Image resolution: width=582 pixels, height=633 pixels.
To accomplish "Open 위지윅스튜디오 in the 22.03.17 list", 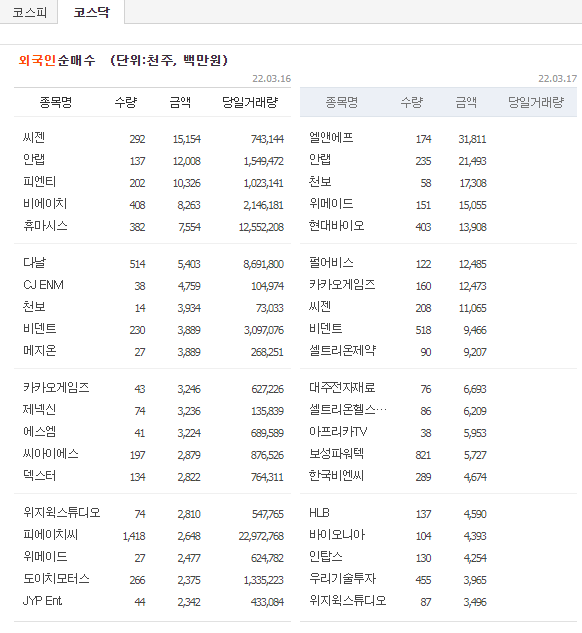I will coord(348,601).
